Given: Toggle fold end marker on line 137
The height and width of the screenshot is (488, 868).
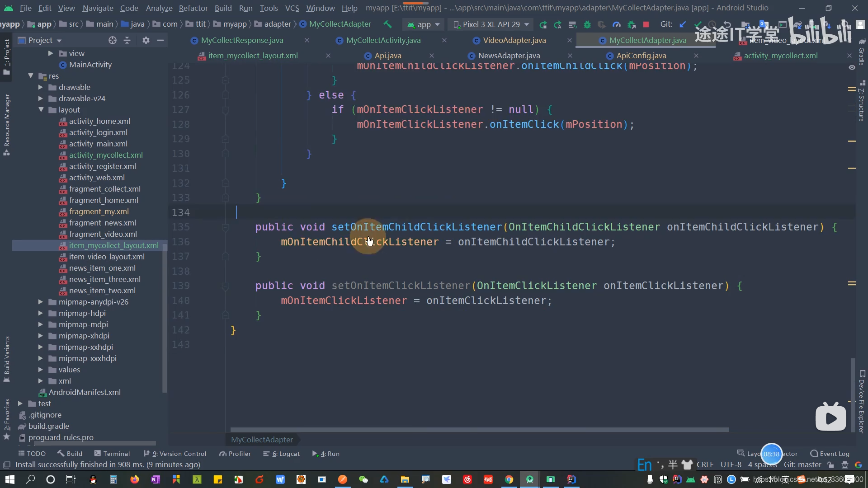Looking at the screenshot, I should [225, 256].
